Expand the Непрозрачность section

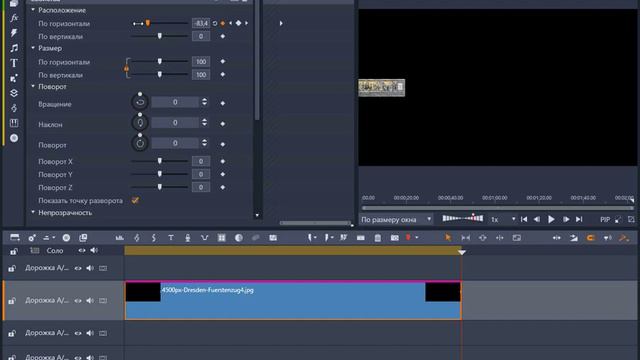click(x=33, y=212)
